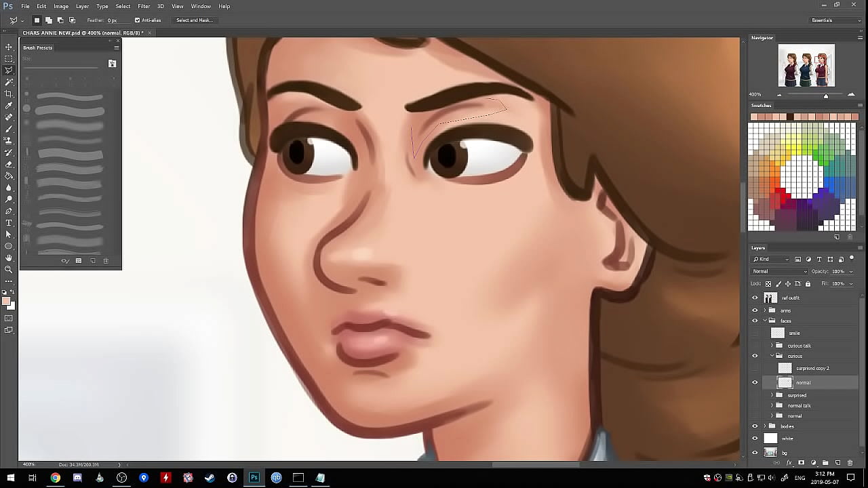Click the Select and Mask button

tap(195, 20)
